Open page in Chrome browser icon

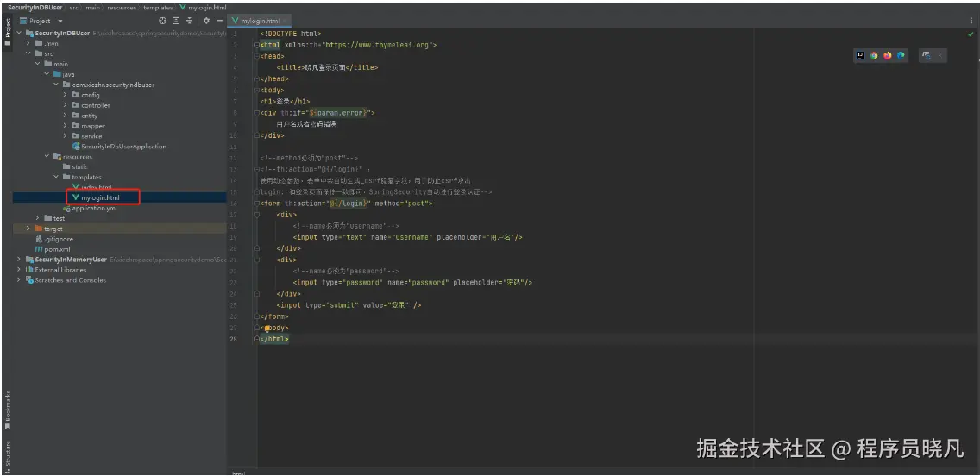click(x=874, y=55)
